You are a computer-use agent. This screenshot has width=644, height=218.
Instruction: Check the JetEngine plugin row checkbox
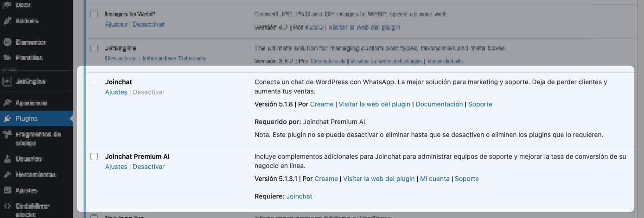coord(94,48)
